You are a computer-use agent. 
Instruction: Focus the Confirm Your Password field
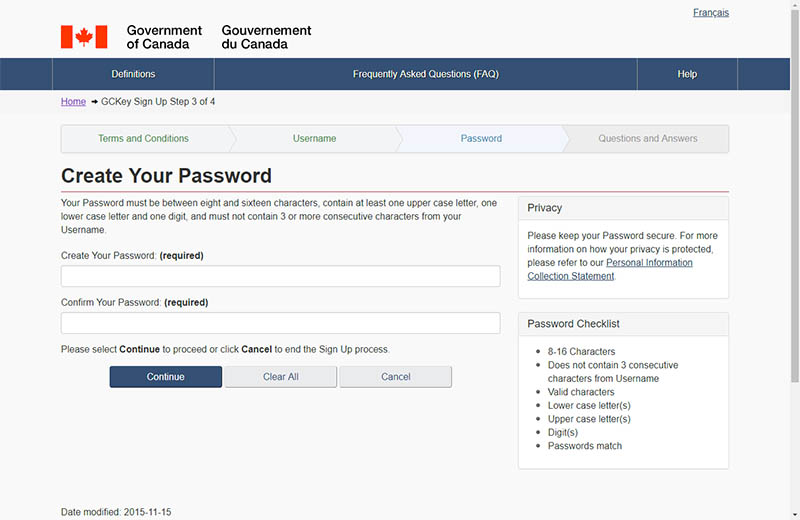[280, 323]
